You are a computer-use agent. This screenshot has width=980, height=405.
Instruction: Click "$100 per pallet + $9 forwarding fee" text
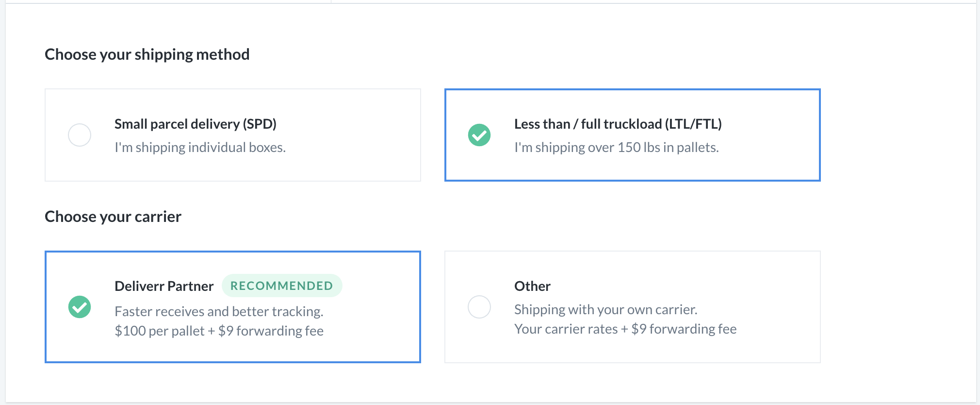tap(219, 331)
